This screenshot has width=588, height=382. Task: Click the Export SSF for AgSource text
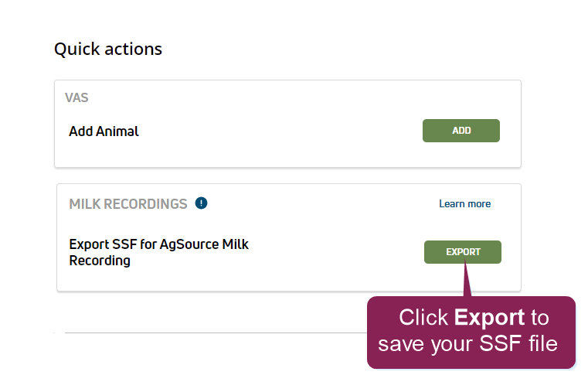tap(158, 244)
